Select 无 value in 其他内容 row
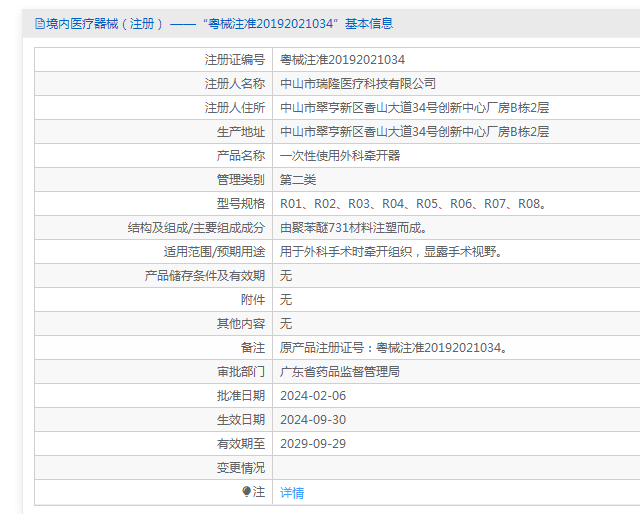This screenshot has width=640, height=514. pos(286,323)
